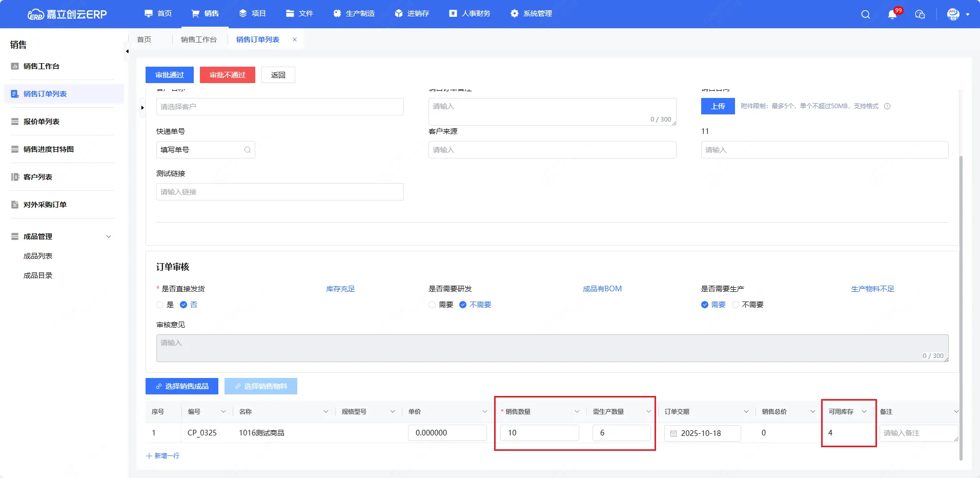Open the notification bell with 99 badge
980x478 pixels.
892,14
